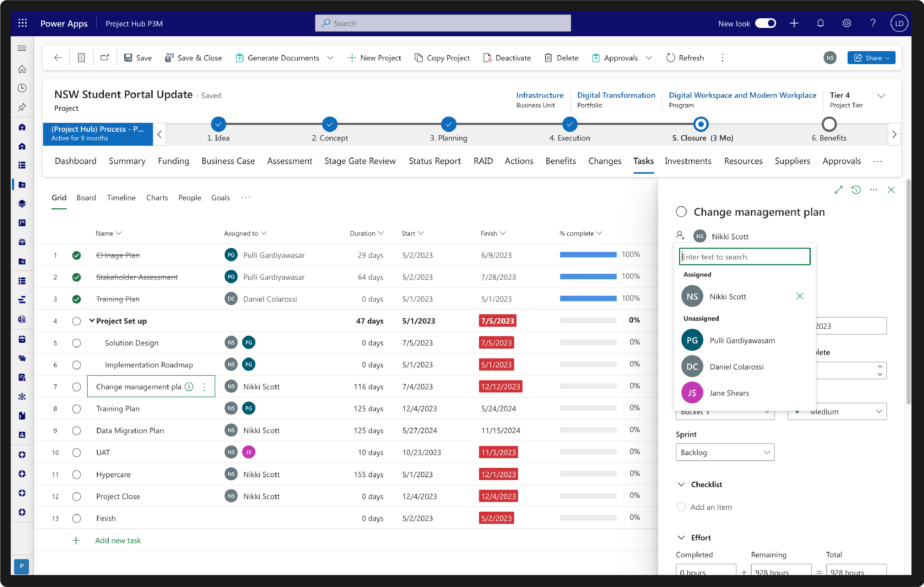Open the Share button
Screen dimensions: 924x587
[871, 58]
